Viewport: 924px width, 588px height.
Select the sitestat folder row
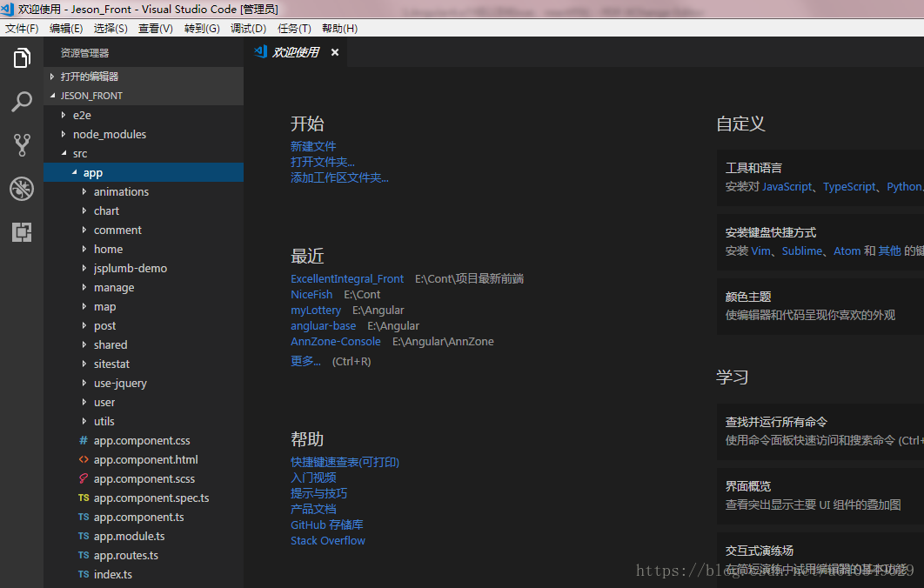click(144, 364)
